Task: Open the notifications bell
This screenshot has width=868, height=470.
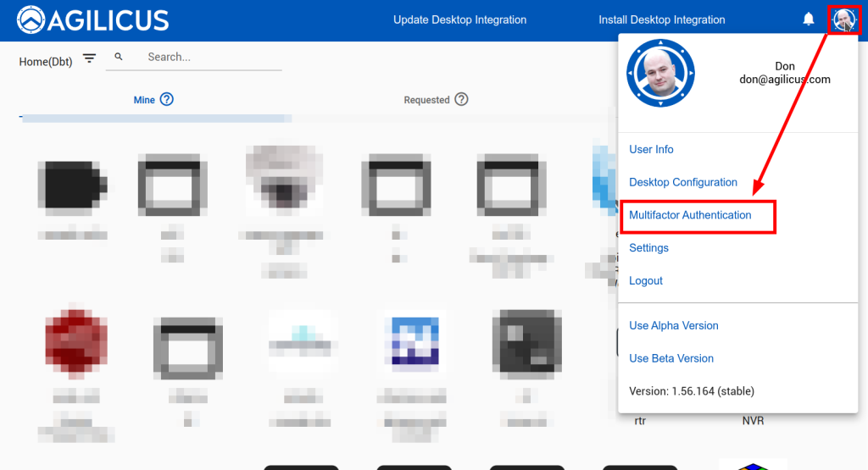Action: point(808,19)
